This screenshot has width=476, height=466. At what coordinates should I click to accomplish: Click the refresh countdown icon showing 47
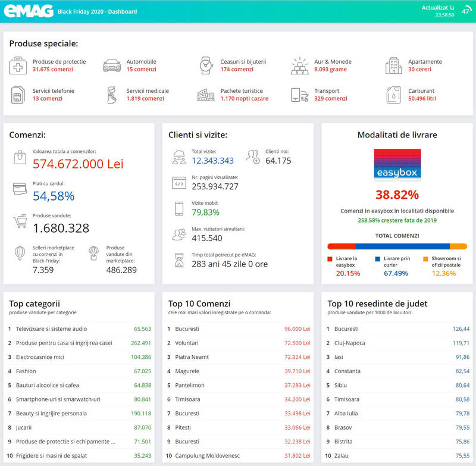click(466, 11)
